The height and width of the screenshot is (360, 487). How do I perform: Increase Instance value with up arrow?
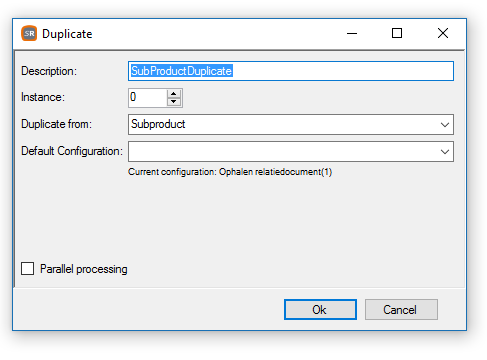click(x=173, y=94)
